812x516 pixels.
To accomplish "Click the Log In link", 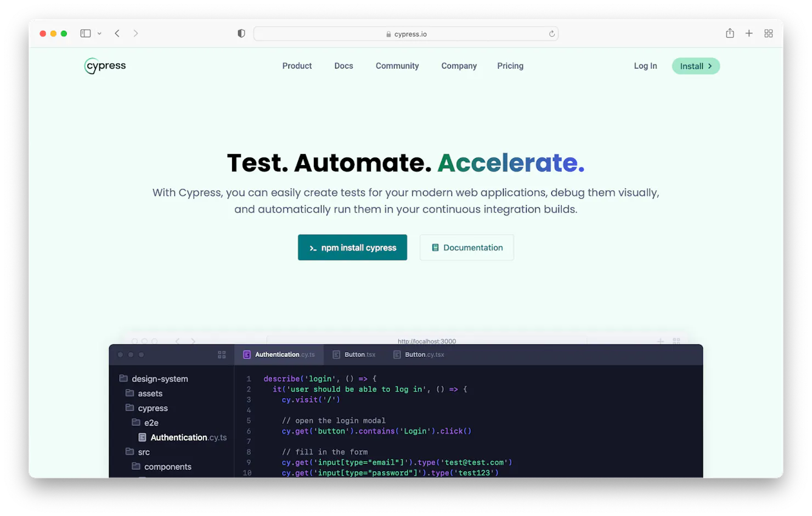I will click(645, 66).
